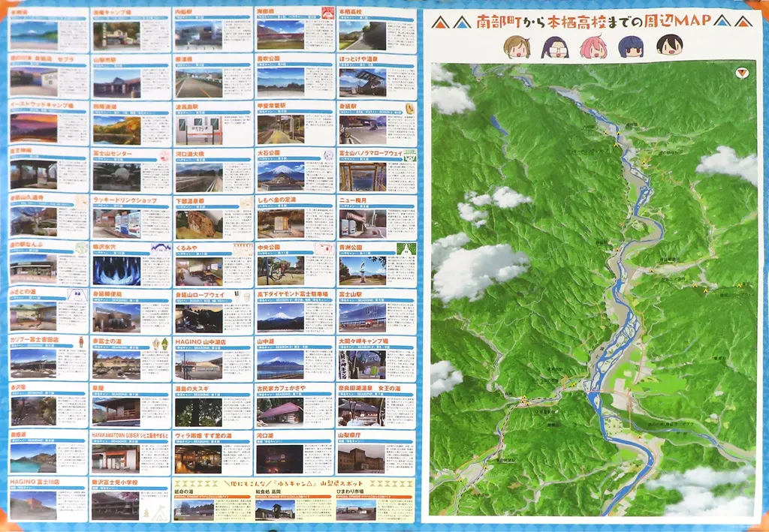Click the red stamp on 中央公園 card
Screen dimensions: 769x532
(324, 248)
